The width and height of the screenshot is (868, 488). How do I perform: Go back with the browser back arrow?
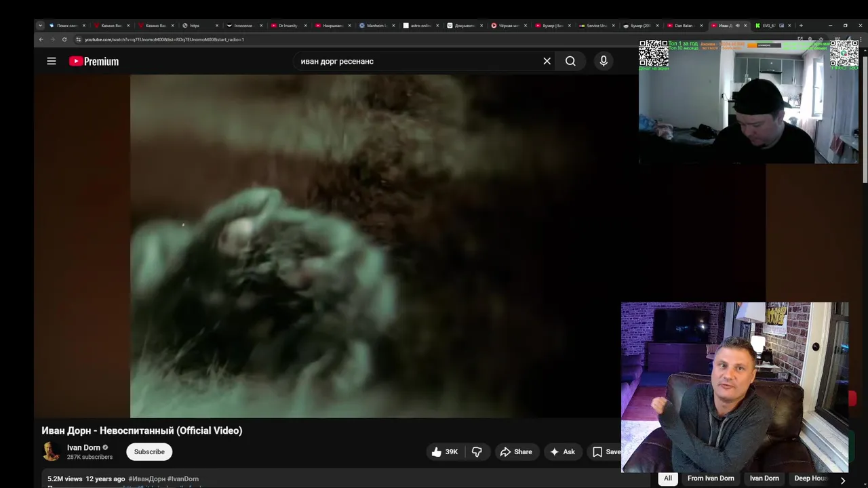(41, 39)
